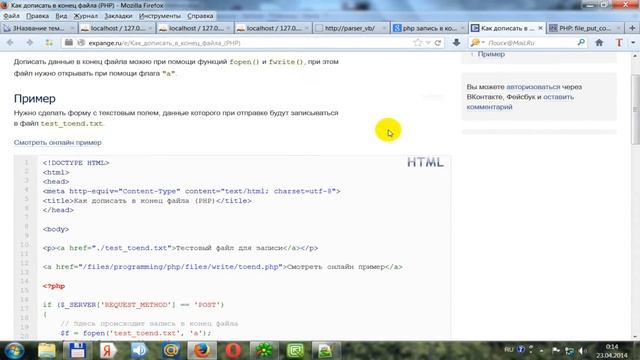Viewport: 640px width, 360px height.
Task: Click 'Пример' contents link in sidebar
Action: click(x=491, y=54)
